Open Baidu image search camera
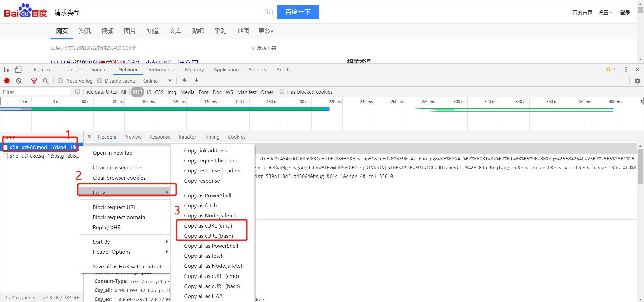Image resolution: width=644 pixels, height=302 pixels. (x=268, y=12)
